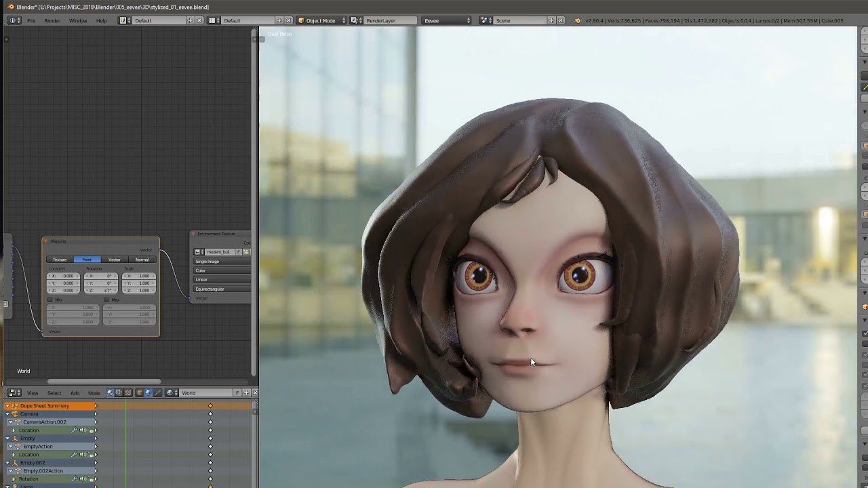Image resolution: width=868 pixels, height=488 pixels.
Task: Toggle modifiers wrench on CameraAction Location
Action: click(x=74, y=430)
